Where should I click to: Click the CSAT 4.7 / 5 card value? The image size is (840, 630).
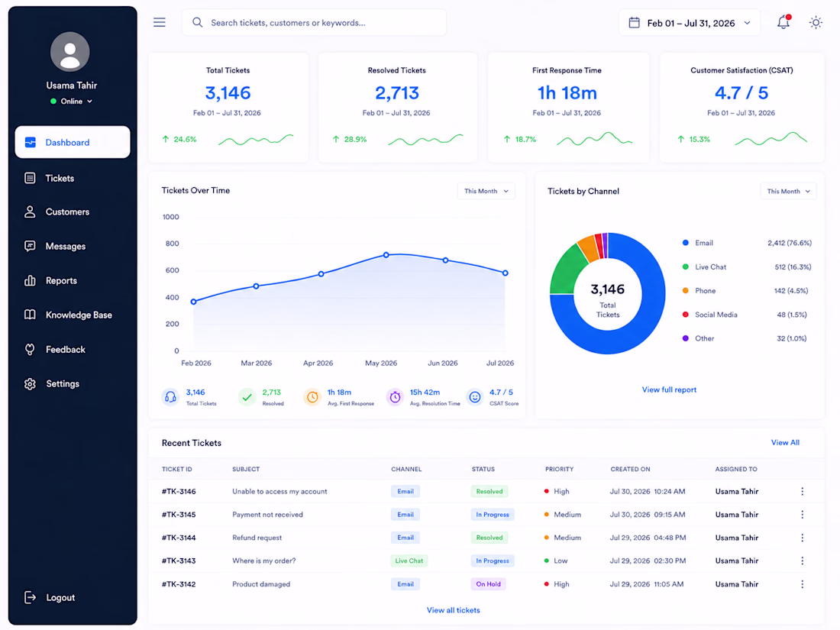point(741,93)
